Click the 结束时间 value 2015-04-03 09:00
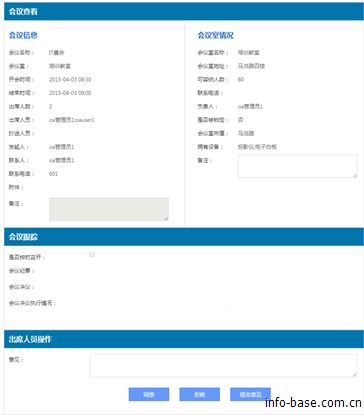Screen dimensions: 364x415 point(70,93)
